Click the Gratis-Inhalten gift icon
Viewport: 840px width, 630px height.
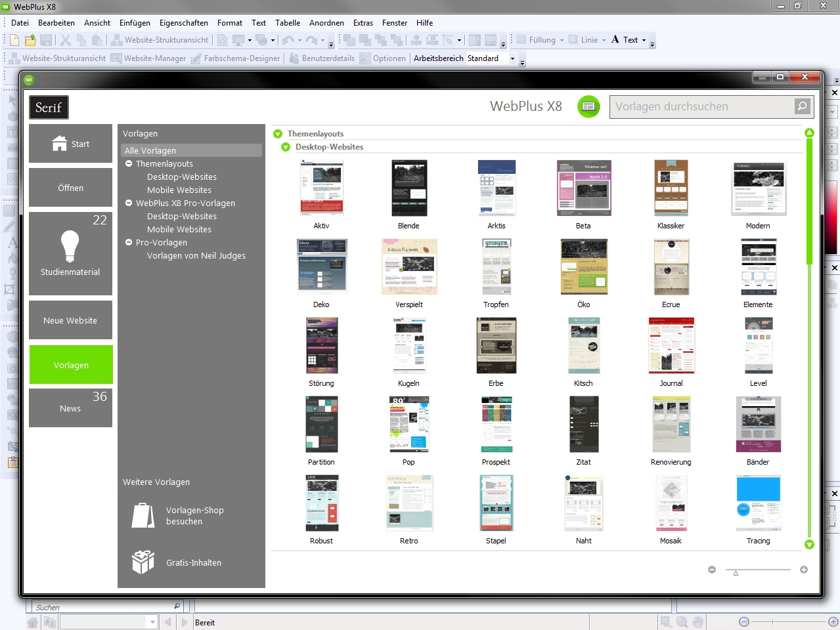pos(142,562)
